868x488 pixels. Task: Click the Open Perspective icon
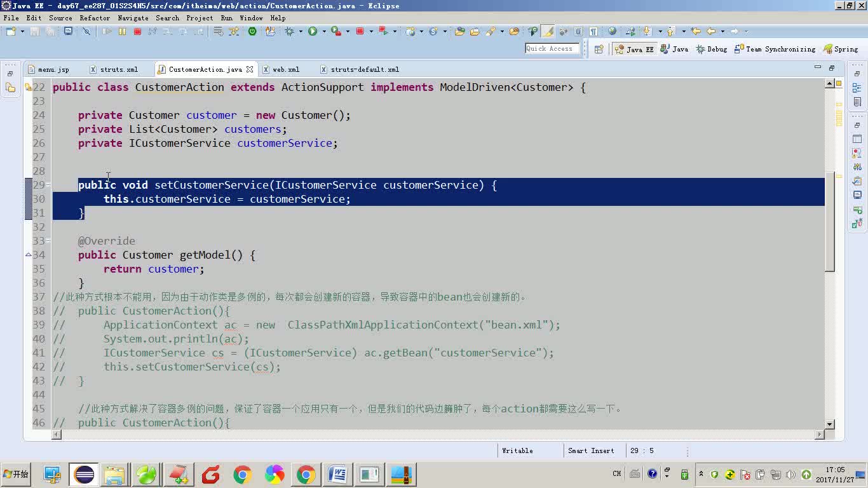pos(599,49)
